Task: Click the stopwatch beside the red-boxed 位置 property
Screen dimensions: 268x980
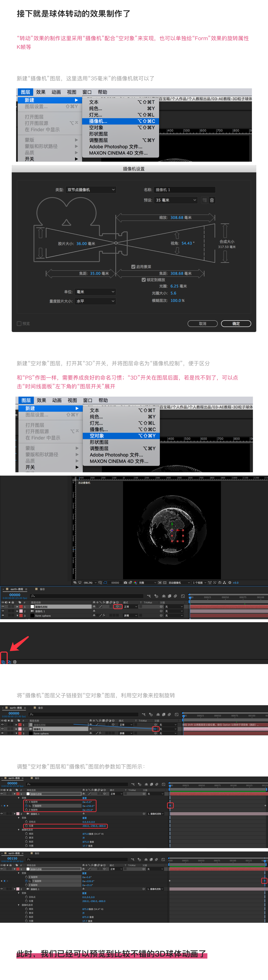Action: tap(27, 826)
